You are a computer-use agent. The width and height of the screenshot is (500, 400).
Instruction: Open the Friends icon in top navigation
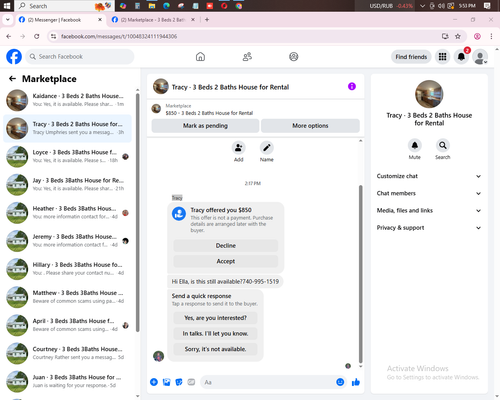(247, 57)
